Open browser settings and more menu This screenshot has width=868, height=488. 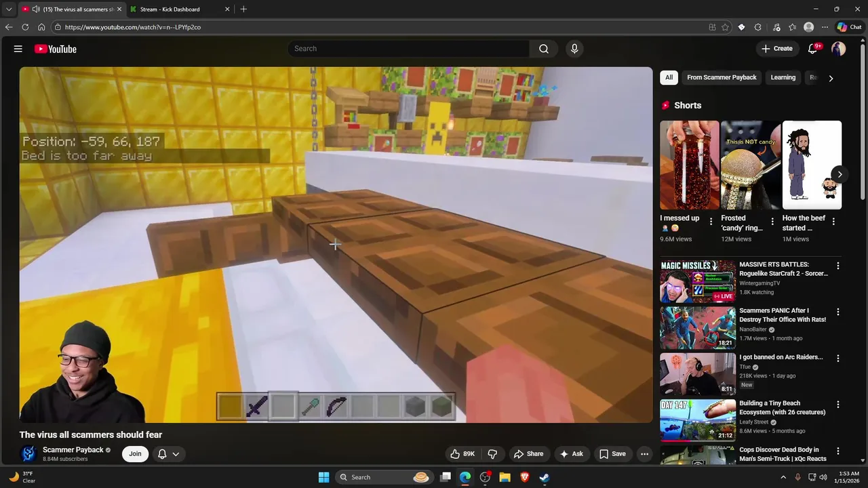click(825, 27)
